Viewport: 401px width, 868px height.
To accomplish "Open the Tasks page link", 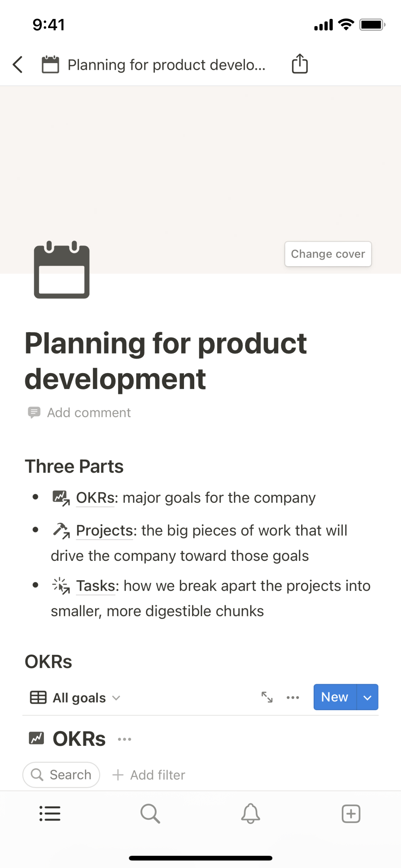I will 96,586.
